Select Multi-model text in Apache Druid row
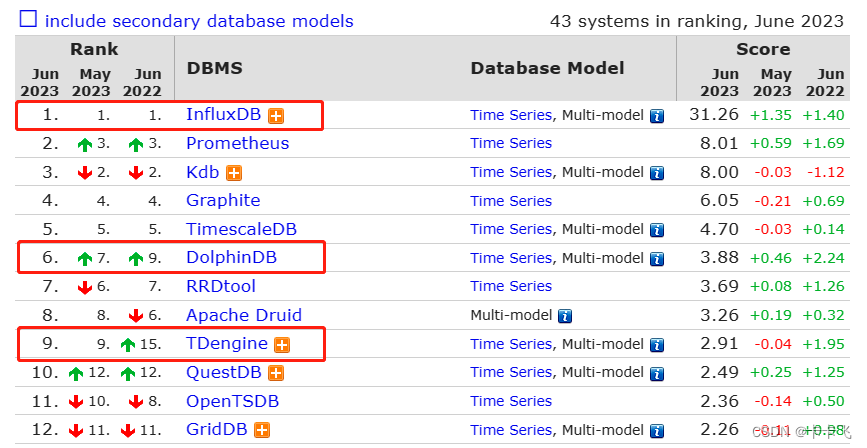The height and width of the screenshot is (448, 867). click(x=511, y=315)
